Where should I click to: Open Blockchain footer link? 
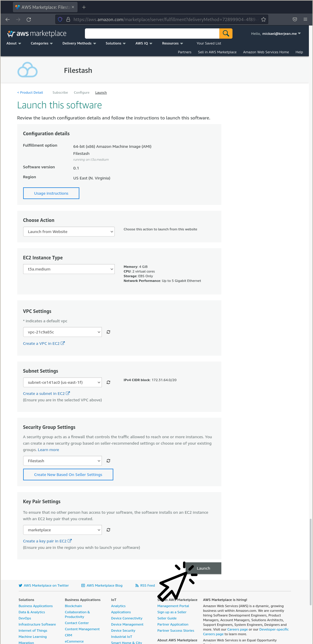point(73,606)
